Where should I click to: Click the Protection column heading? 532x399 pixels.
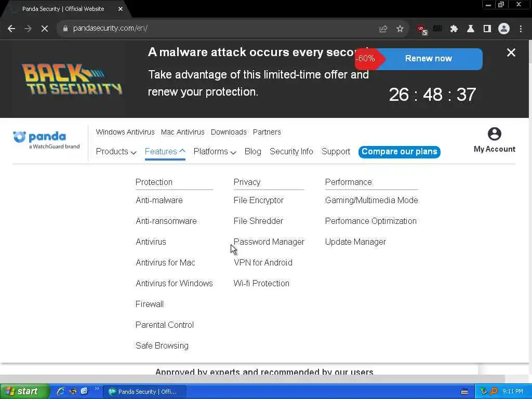click(x=154, y=182)
